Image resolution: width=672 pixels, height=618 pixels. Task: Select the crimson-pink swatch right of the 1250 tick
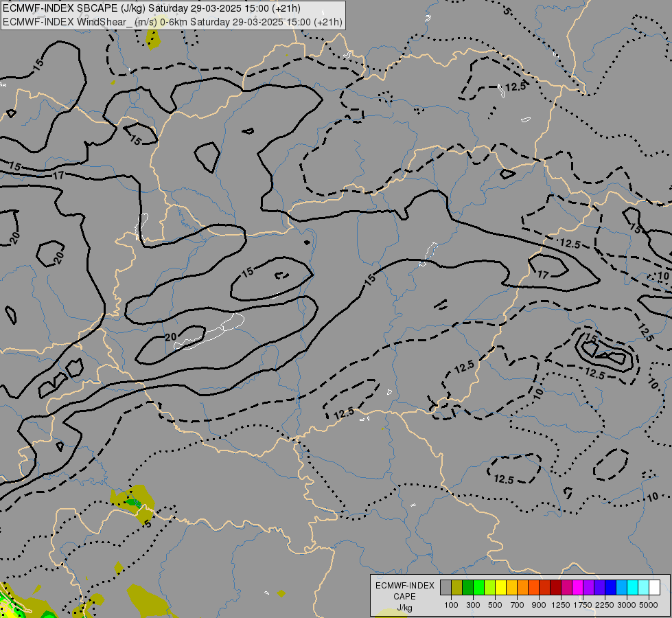pyautogui.click(x=567, y=588)
